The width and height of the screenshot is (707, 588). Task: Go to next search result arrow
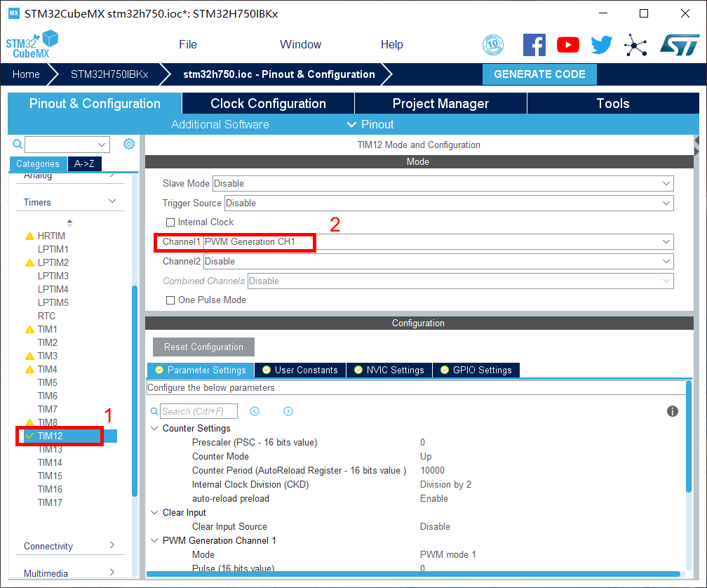(288, 411)
